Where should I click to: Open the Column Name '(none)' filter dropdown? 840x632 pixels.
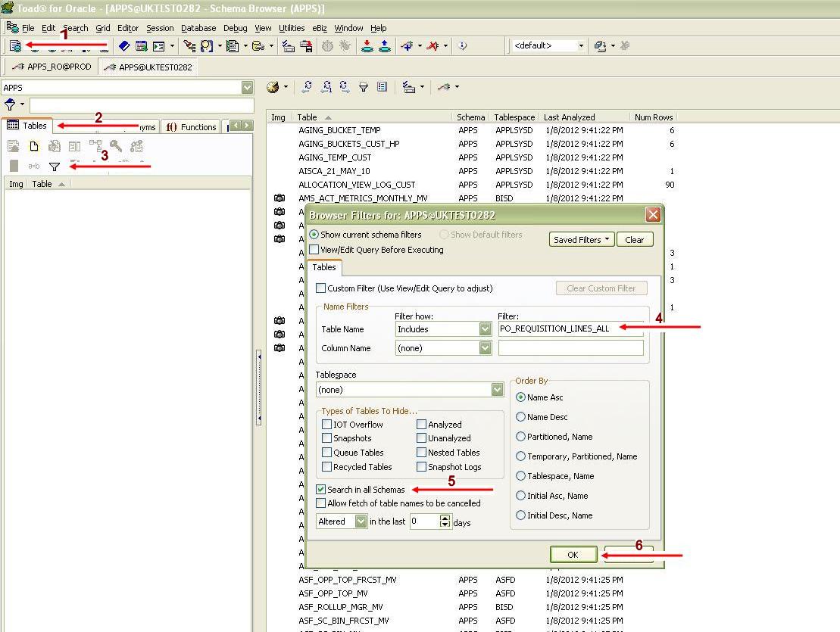(485, 348)
